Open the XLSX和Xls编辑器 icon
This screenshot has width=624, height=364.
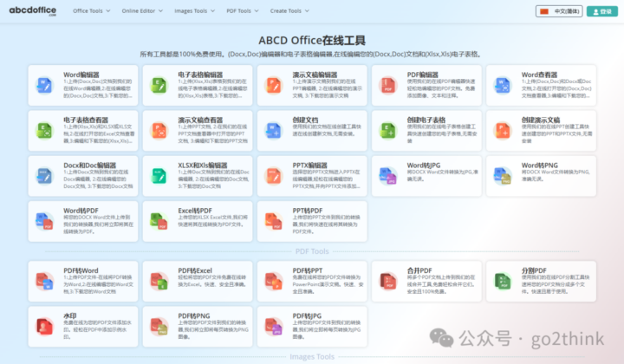pyautogui.click(x=159, y=176)
